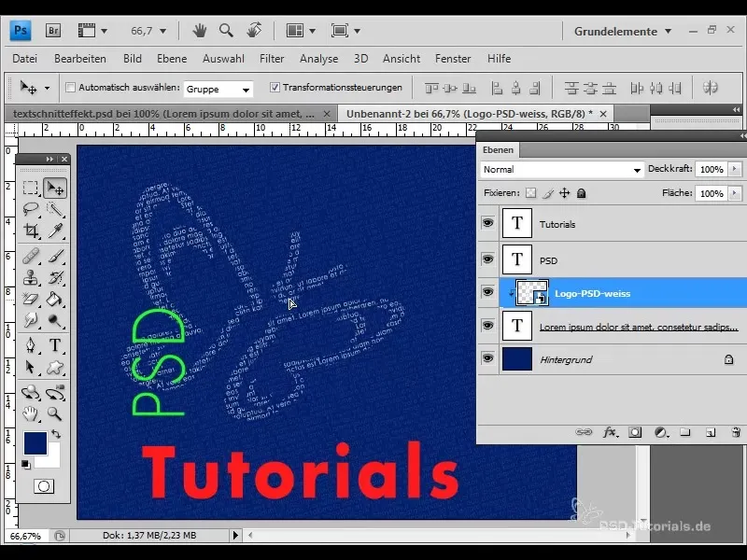
Task: Select the 3D Rotate tool
Action: 31,392
